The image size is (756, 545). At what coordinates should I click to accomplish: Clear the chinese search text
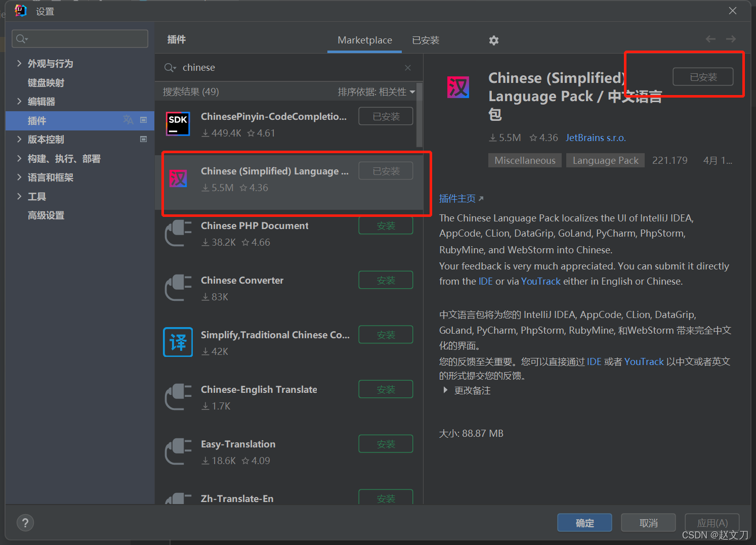408,68
